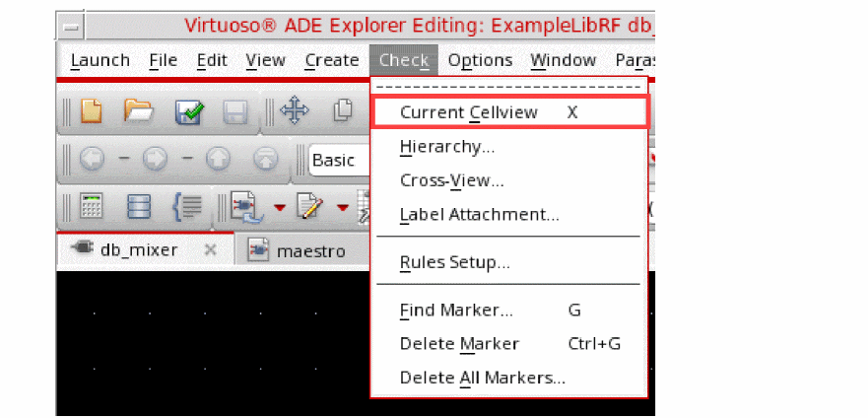Open the Basic workspace combo box
This screenshot has width=868, height=418.
[339, 161]
